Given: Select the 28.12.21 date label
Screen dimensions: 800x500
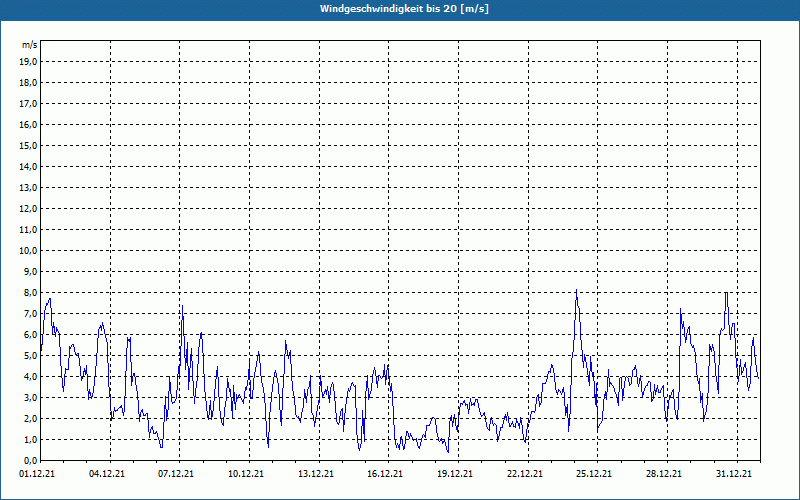Looking at the screenshot, I should [664, 474].
